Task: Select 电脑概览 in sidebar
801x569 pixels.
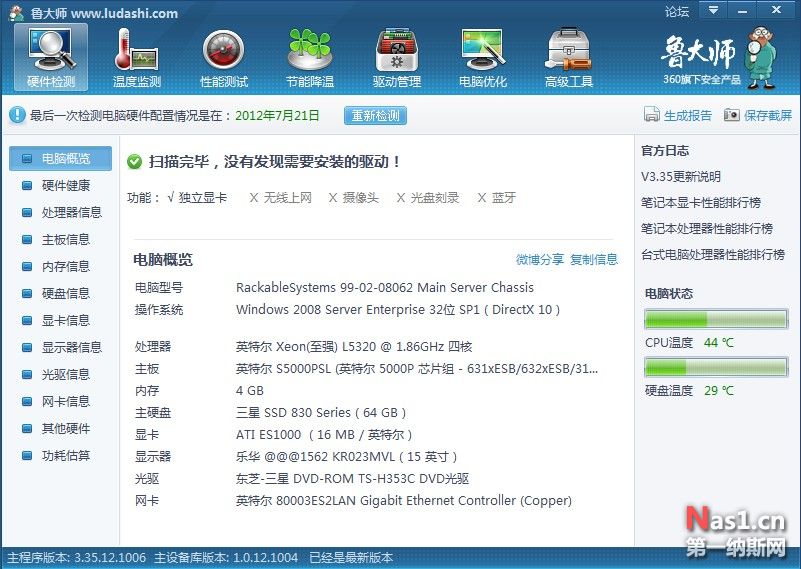Action: click(60, 158)
